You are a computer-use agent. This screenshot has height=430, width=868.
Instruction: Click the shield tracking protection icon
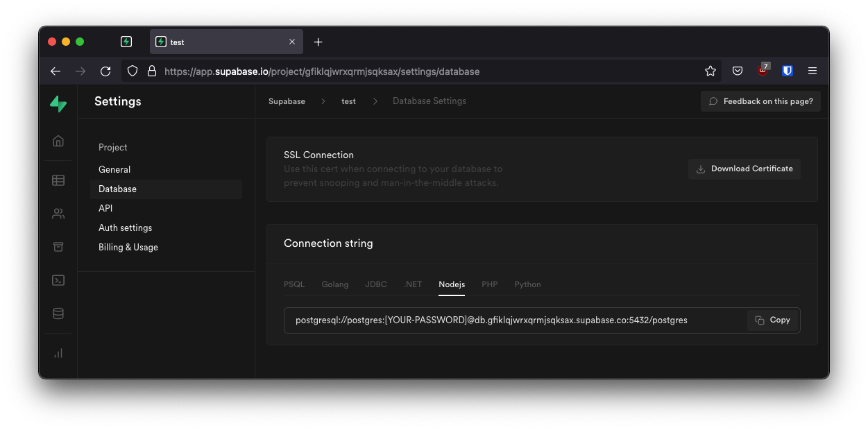[133, 71]
